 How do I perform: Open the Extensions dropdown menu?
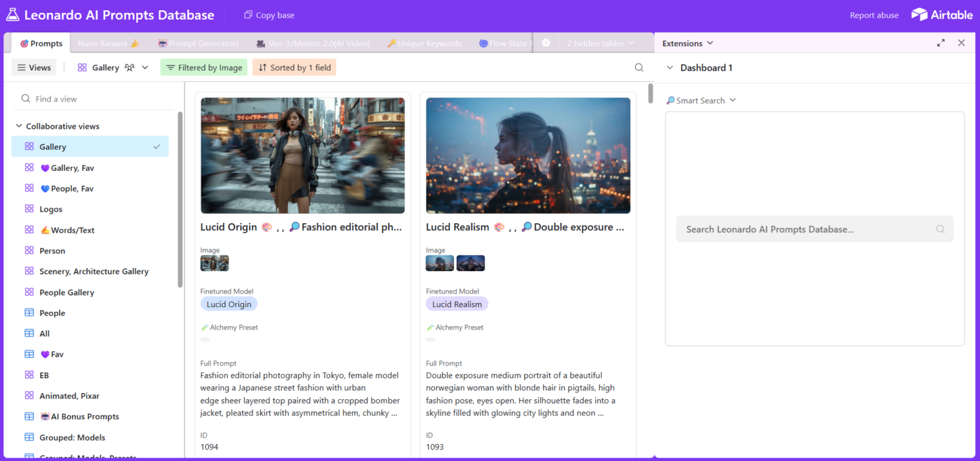tap(687, 43)
